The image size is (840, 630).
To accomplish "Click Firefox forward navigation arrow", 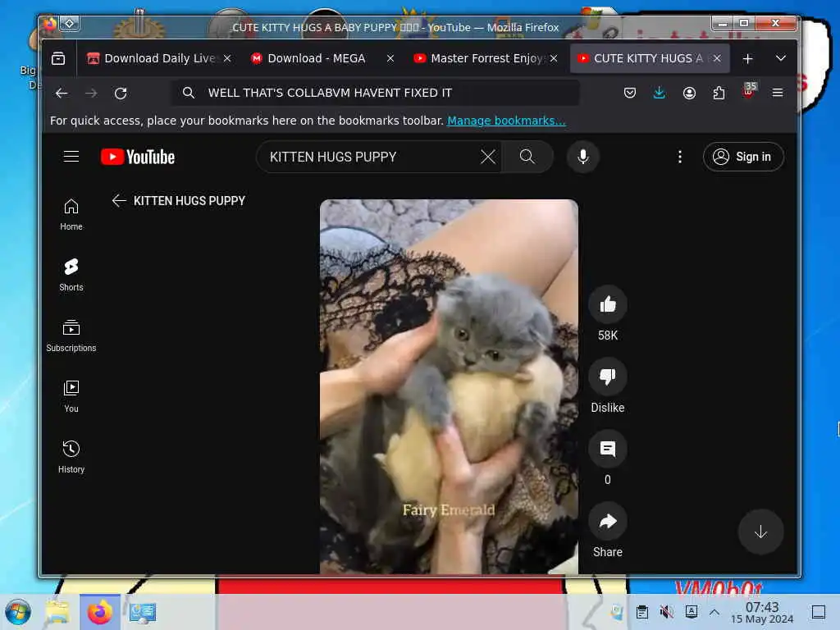I will (91, 94).
